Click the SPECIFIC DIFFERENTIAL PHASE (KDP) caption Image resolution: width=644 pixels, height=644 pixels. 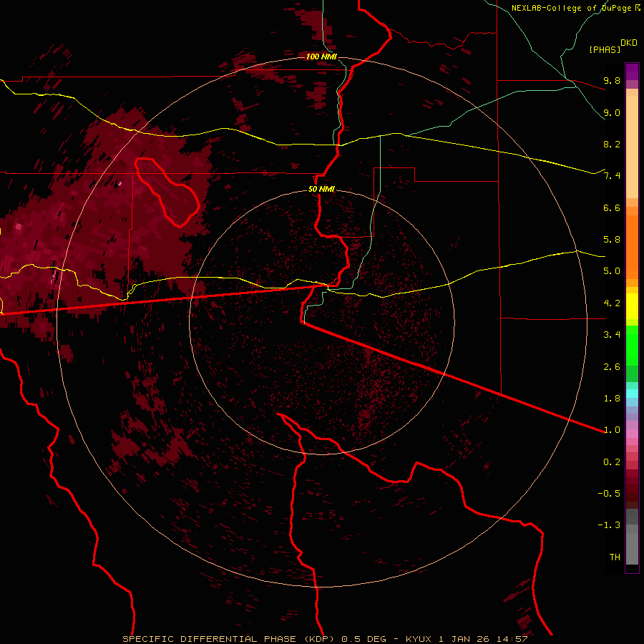click(230, 639)
